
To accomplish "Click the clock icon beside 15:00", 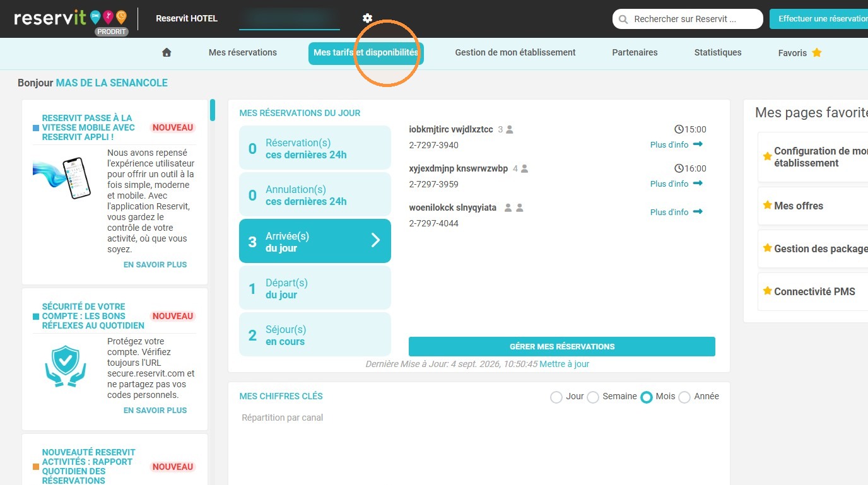I will coord(679,129).
